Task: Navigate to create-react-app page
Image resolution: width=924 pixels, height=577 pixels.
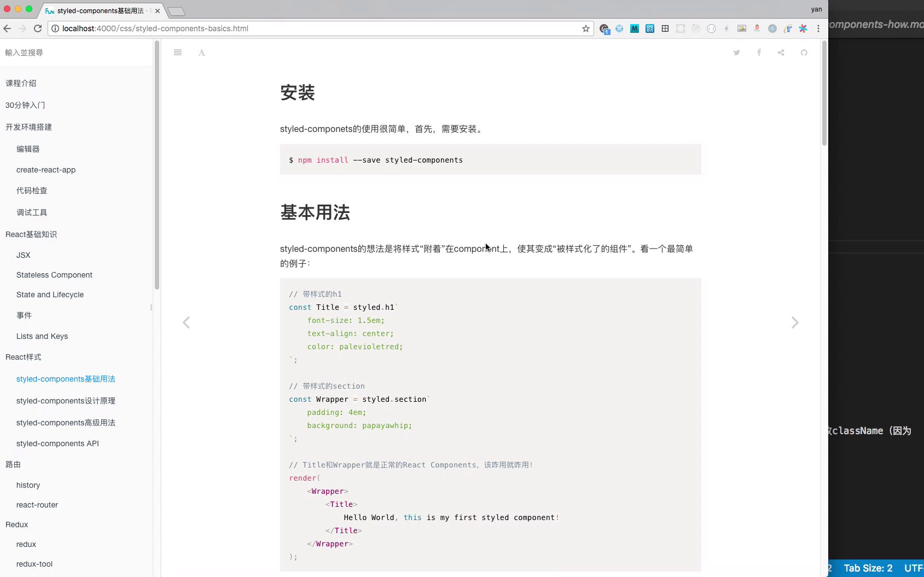Action: click(46, 170)
